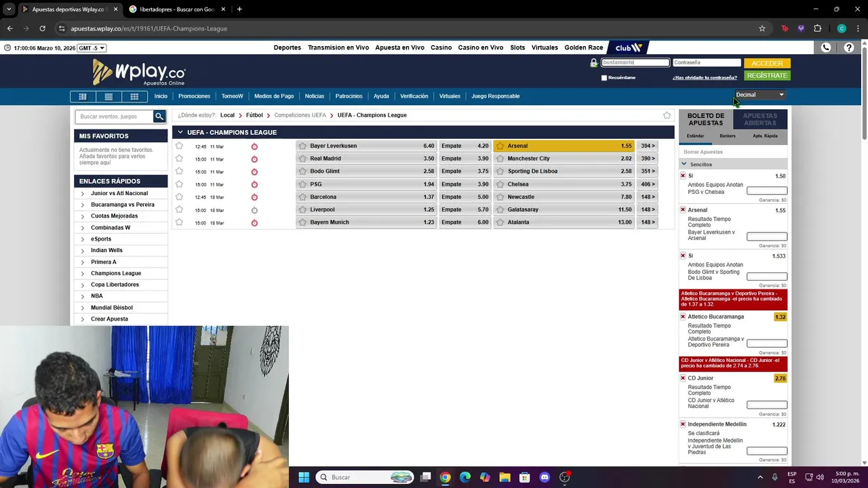Toggle the Recuérdame checkbox
868x488 pixels.
point(604,78)
